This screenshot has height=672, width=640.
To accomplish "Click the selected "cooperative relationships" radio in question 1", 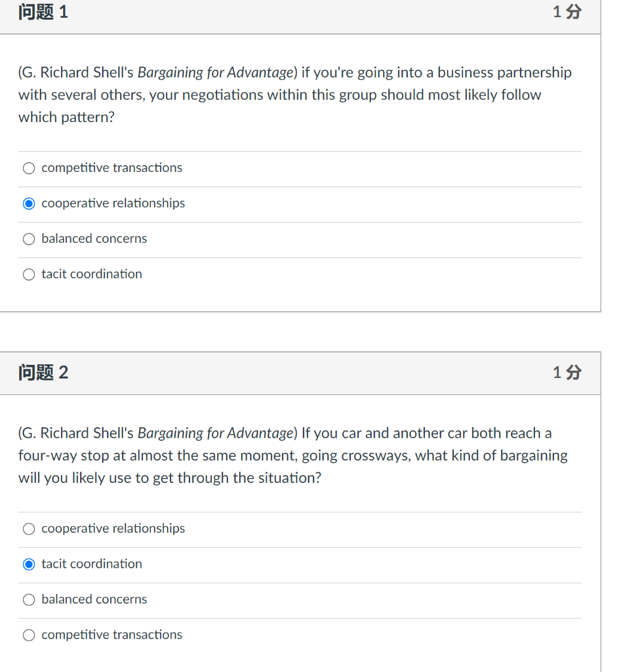I will [29, 203].
